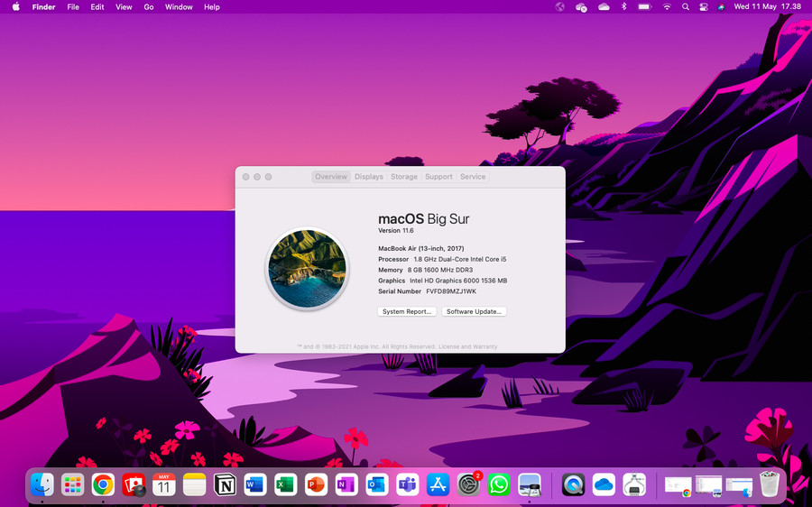Screen dimensions: 812x507
Task: Launch WhatsApp from the Dock
Action: pos(499,485)
